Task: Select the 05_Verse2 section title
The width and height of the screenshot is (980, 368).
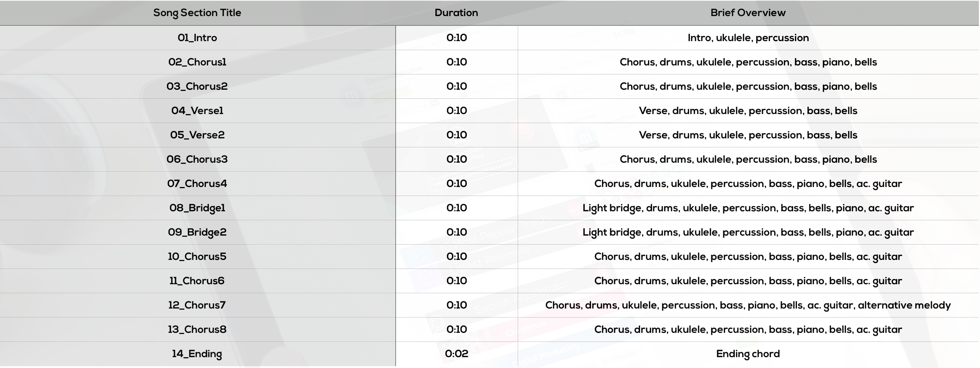Action: (197, 135)
